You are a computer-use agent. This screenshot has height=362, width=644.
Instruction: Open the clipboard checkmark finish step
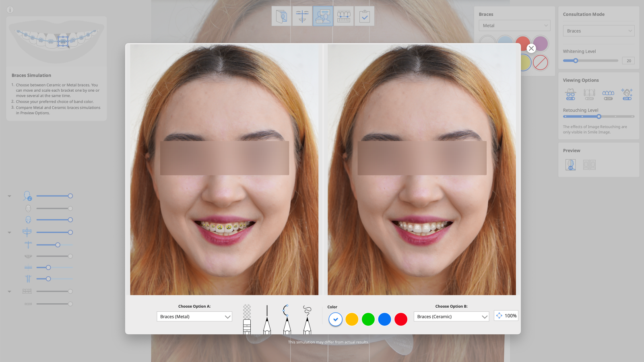[x=365, y=16]
